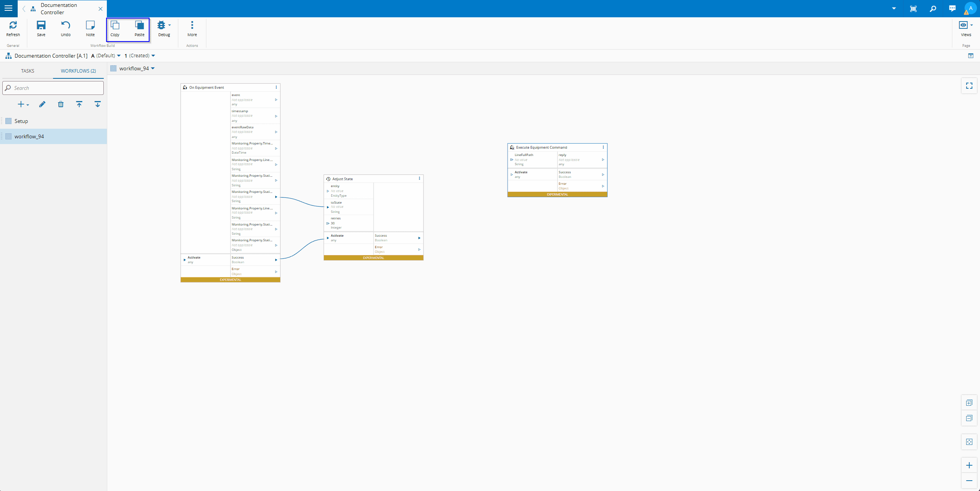Viewport: 980px width, 491px height.
Task: Click the workflow Search field
Action: [x=54, y=88]
